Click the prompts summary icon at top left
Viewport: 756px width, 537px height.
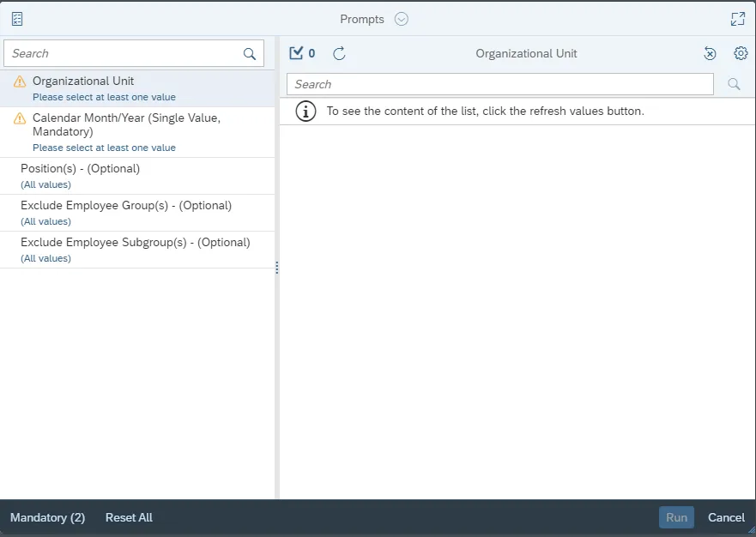[x=17, y=19]
